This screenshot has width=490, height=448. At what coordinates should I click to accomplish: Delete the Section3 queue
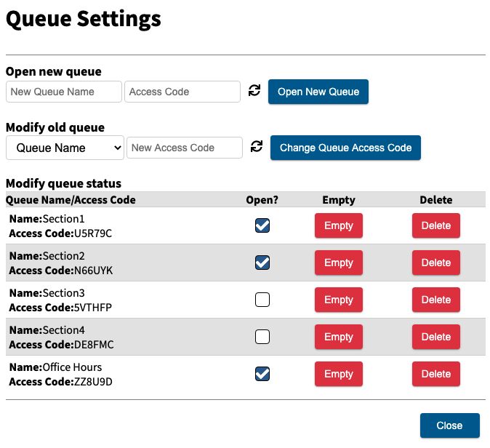[436, 300]
